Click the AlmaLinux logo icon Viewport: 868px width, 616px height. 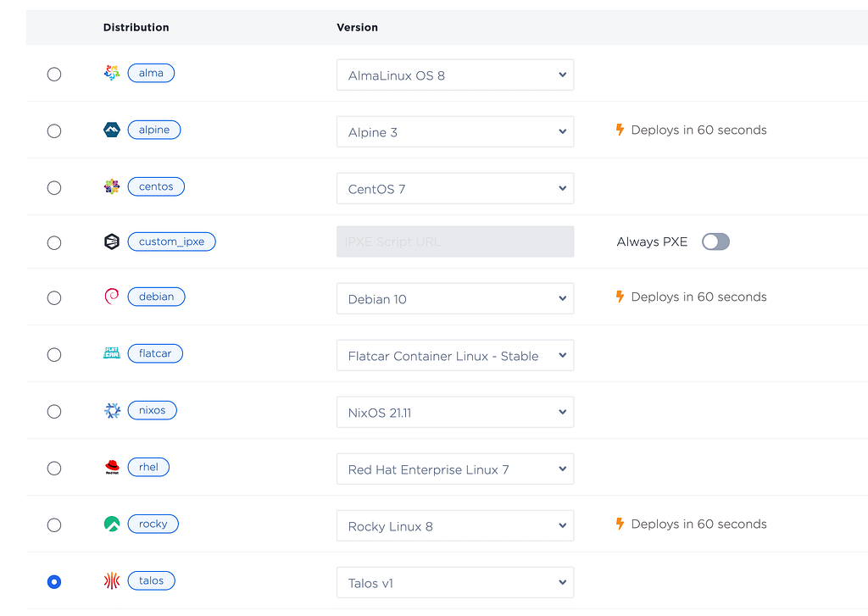(x=112, y=73)
